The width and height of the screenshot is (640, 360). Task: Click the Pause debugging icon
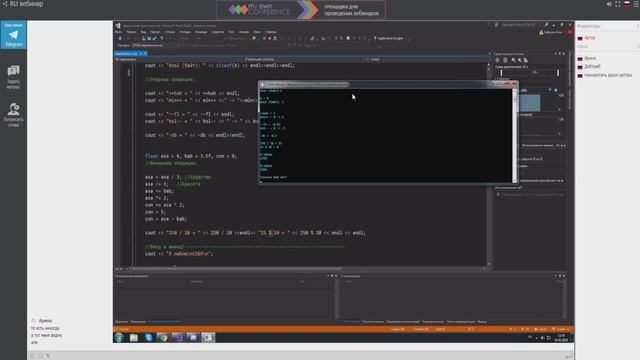[x=264, y=38]
